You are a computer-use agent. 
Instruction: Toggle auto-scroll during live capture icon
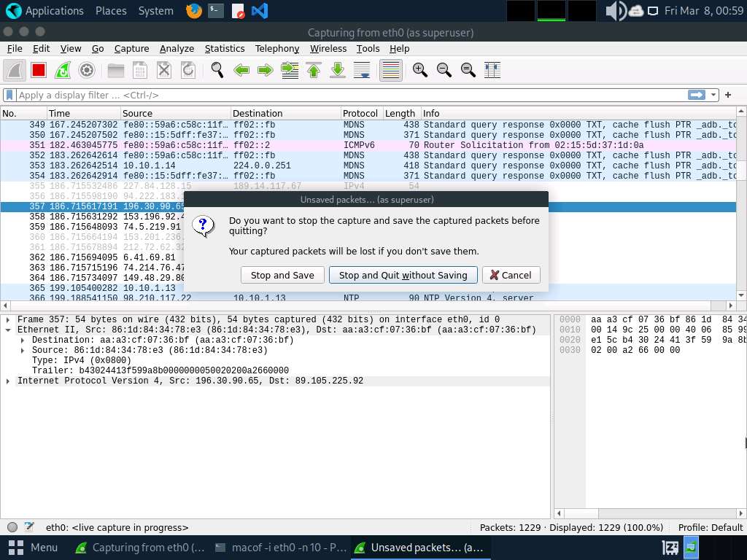tap(362, 71)
